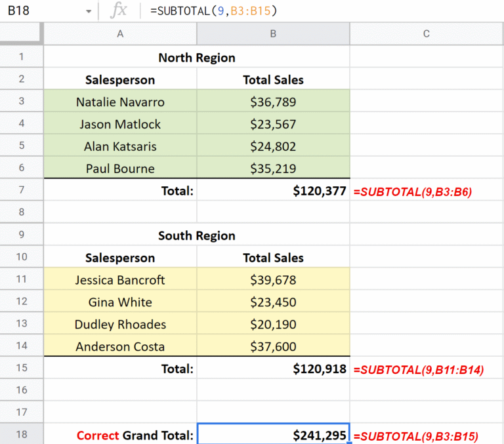Select the $37,600 cell
Image resolution: width=504 pixels, height=444 pixels.
(273, 346)
